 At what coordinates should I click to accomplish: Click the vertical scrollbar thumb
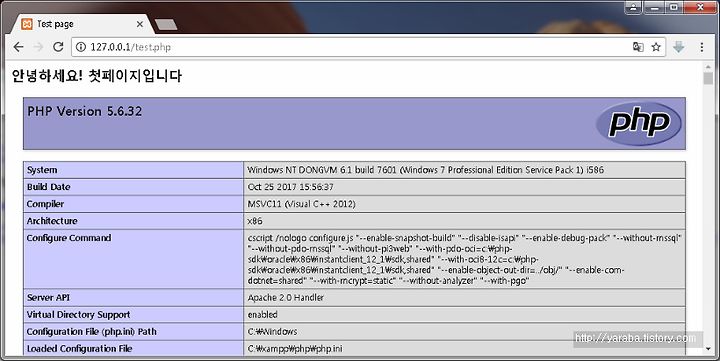(708, 78)
